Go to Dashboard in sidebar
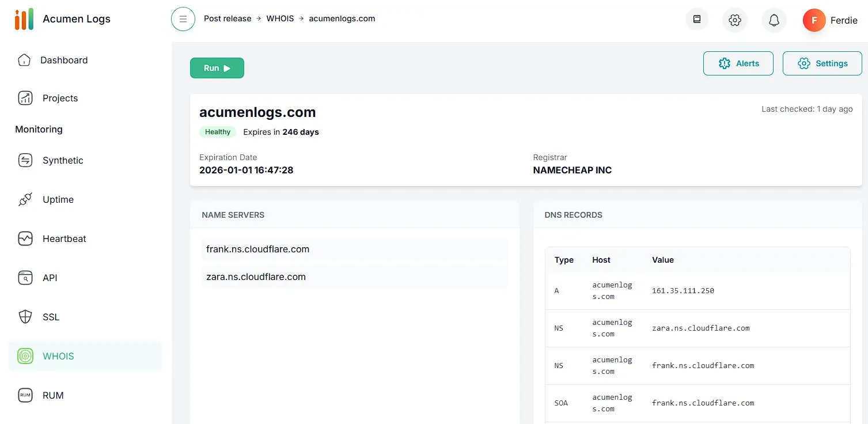This screenshot has width=868, height=424. [x=64, y=60]
